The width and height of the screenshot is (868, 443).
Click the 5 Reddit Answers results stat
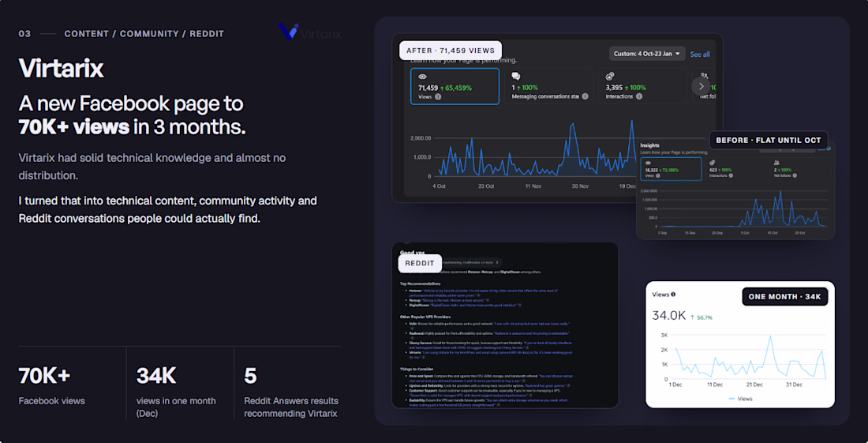[x=290, y=390]
